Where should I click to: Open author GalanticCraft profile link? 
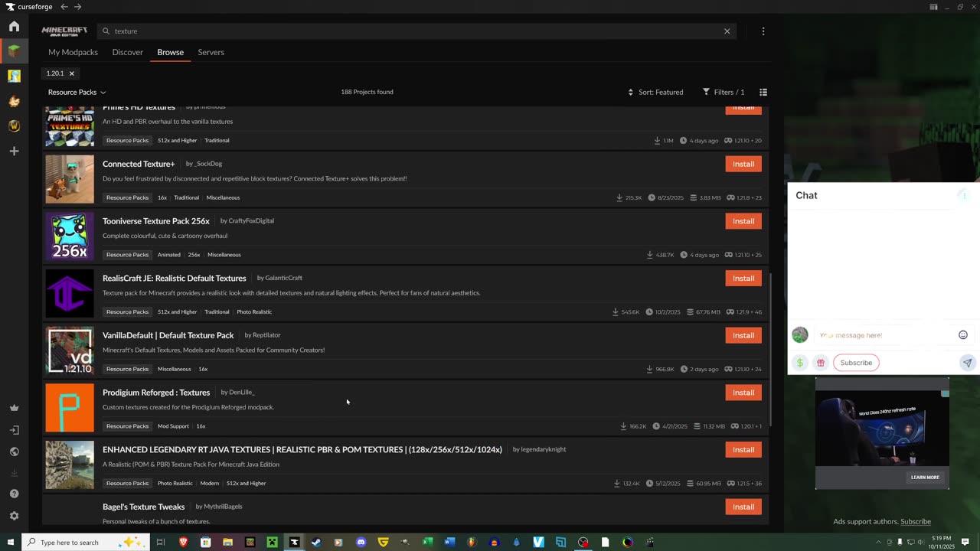click(283, 278)
